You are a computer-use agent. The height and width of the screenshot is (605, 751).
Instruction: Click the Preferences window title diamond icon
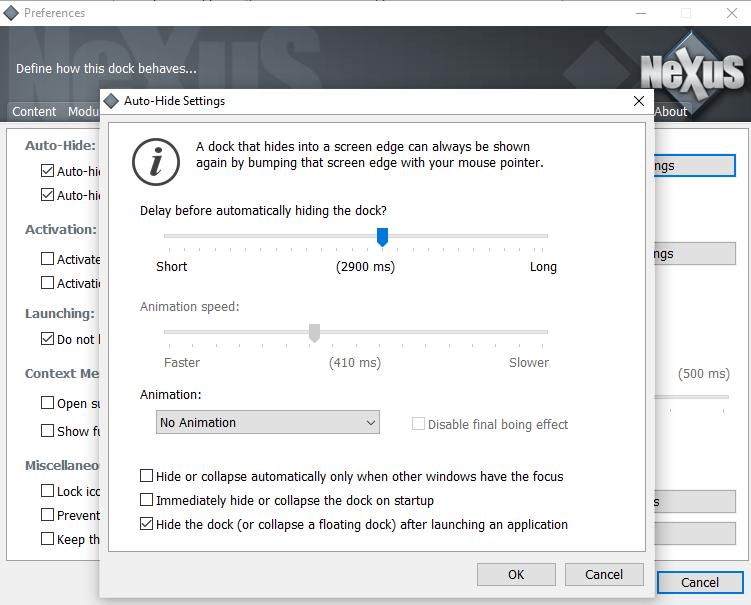pos(11,13)
